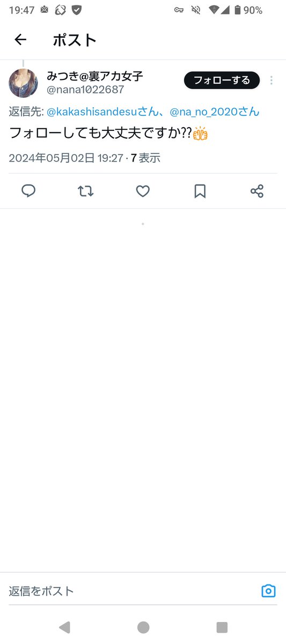Open the share icon
The image size is (286, 644).
(257, 191)
